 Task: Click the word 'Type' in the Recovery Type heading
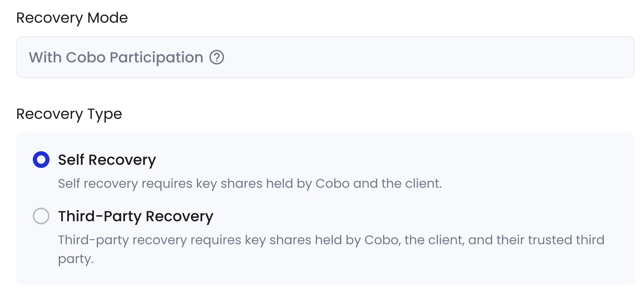(105, 115)
